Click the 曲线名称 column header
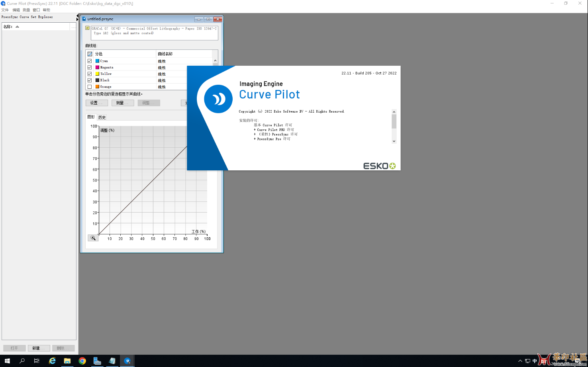588x367 pixels. tap(184, 54)
